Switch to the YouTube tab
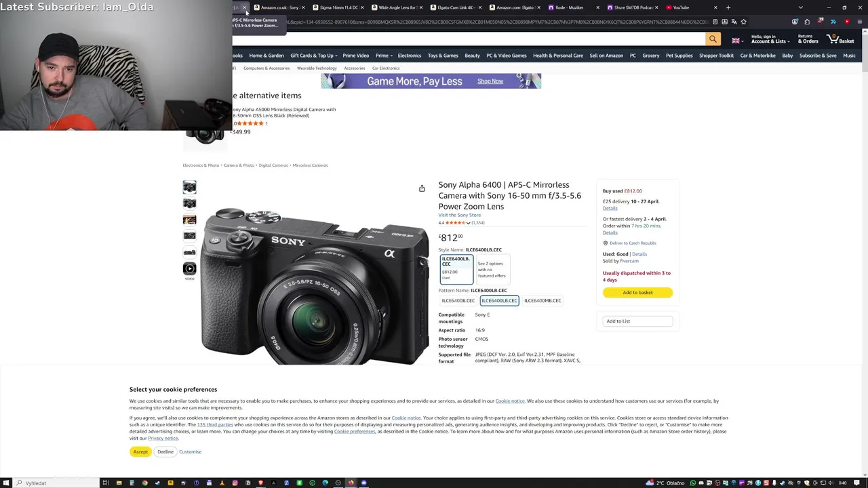This screenshot has width=868, height=488. [692, 7]
